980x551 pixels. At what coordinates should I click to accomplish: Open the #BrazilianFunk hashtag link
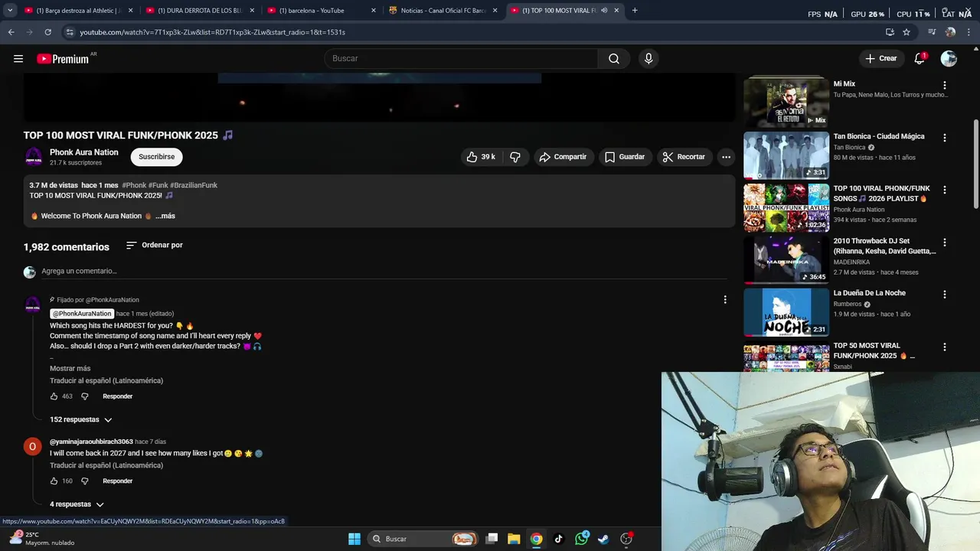[194, 185]
